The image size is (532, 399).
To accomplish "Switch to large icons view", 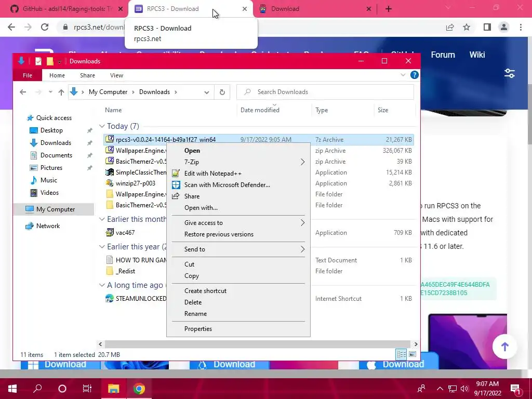I will click(x=413, y=354).
